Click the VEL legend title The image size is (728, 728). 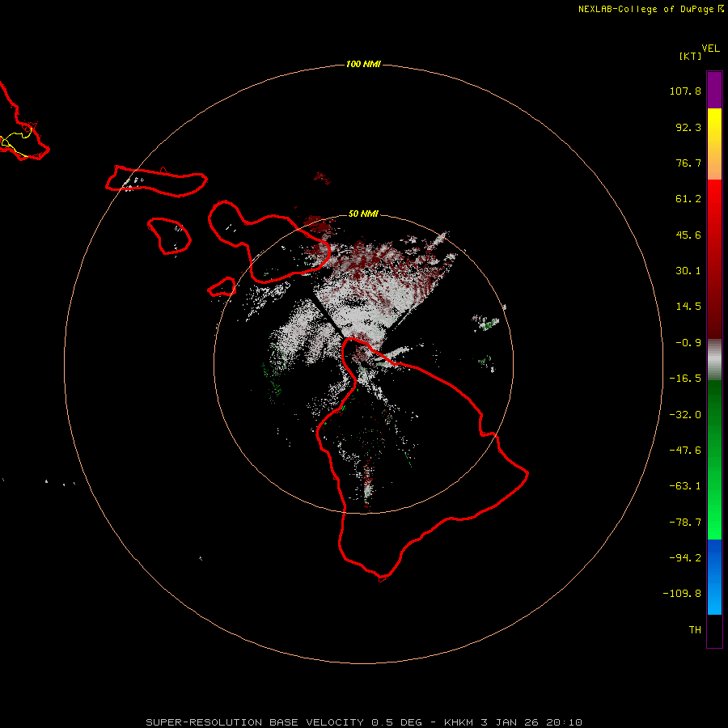coord(710,49)
